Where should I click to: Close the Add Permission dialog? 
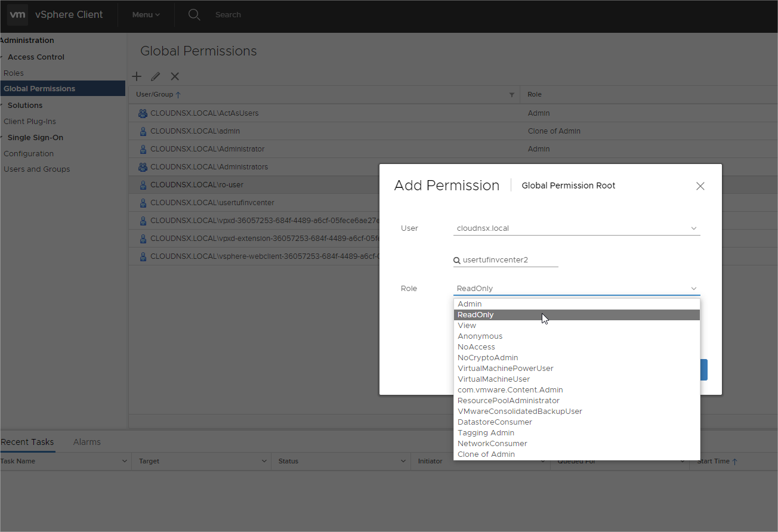click(700, 186)
